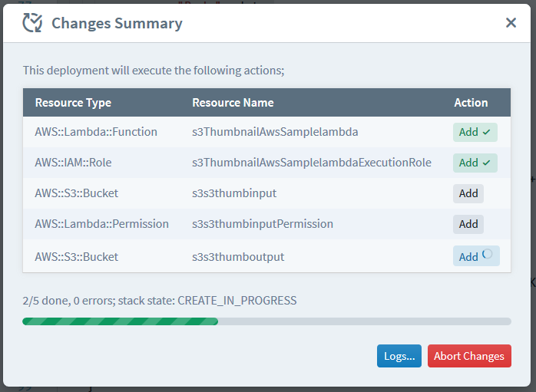
Task: Click the loading spinner on s3s3thumboutput row
Action: pyautogui.click(x=488, y=254)
